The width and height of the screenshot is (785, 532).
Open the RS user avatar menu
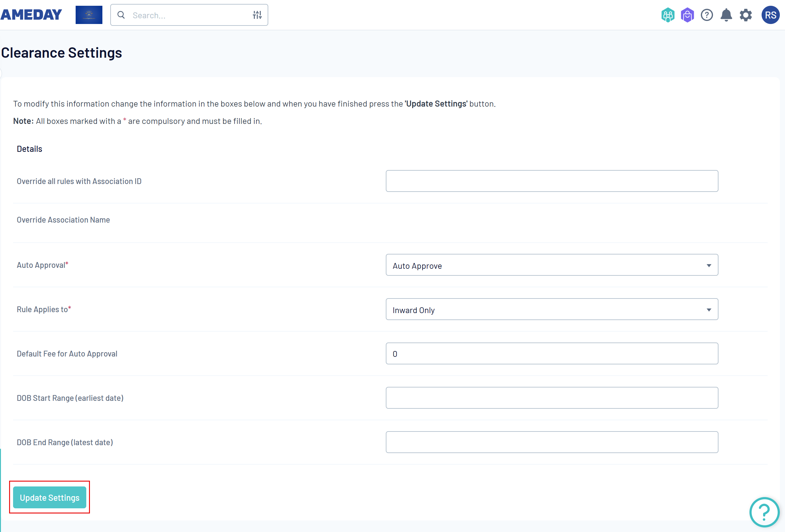[770, 15]
